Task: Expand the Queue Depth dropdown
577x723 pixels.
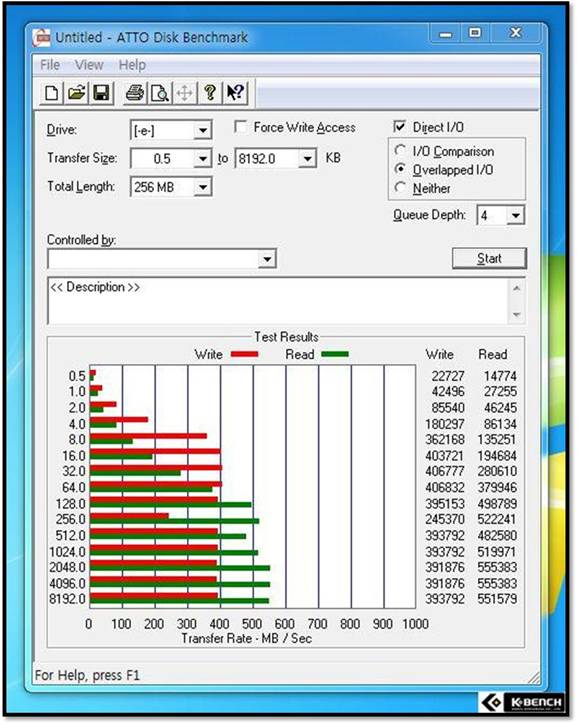Action: (x=515, y=215)
